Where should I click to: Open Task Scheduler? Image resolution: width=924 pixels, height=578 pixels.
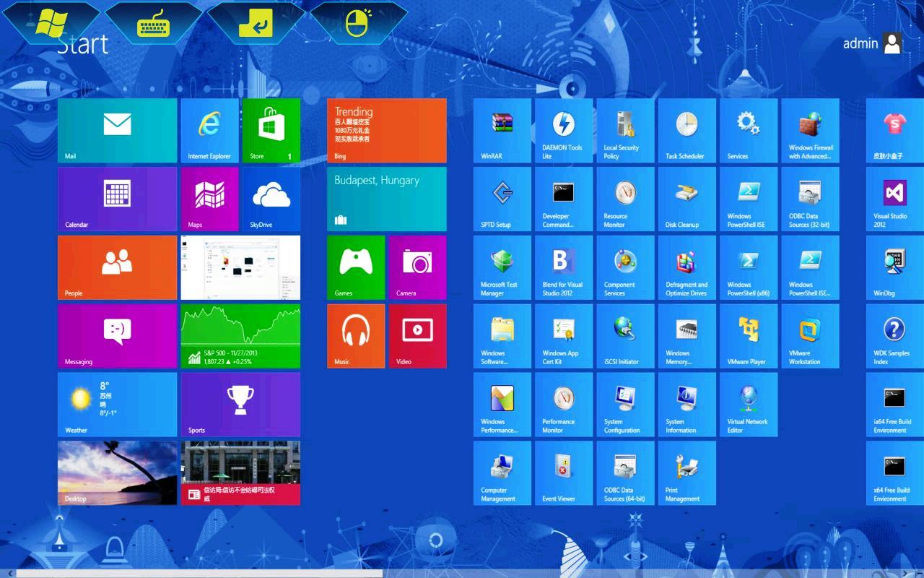(x=686, y=130)
